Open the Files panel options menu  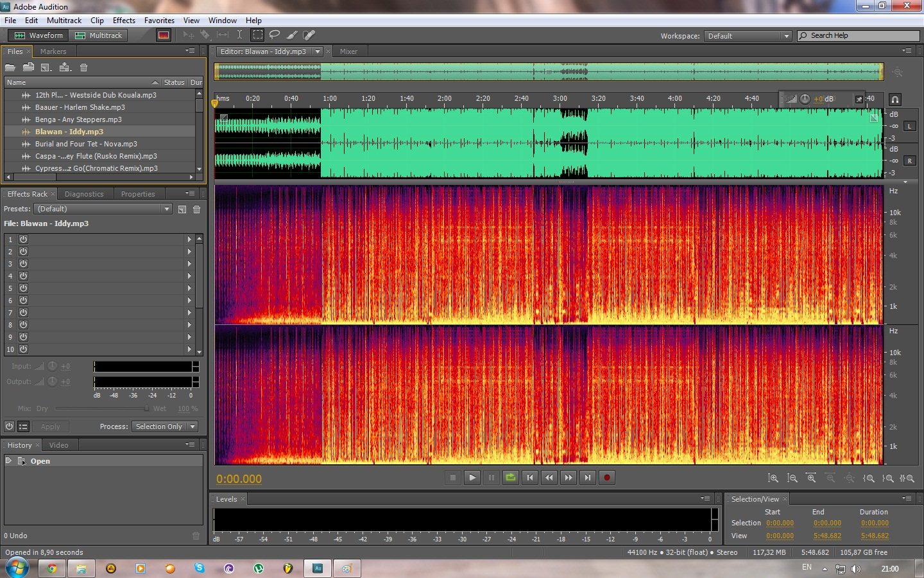[x=190, y=51]
